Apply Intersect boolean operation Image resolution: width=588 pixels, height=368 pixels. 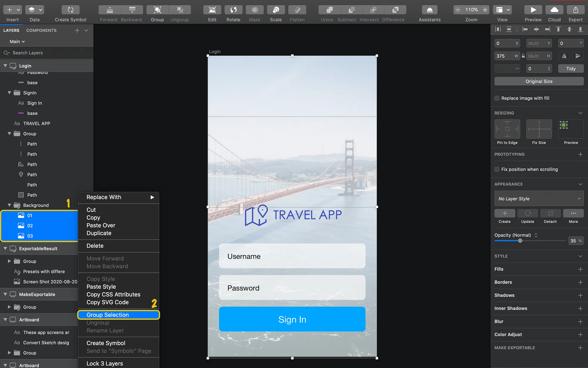point(374,10)
